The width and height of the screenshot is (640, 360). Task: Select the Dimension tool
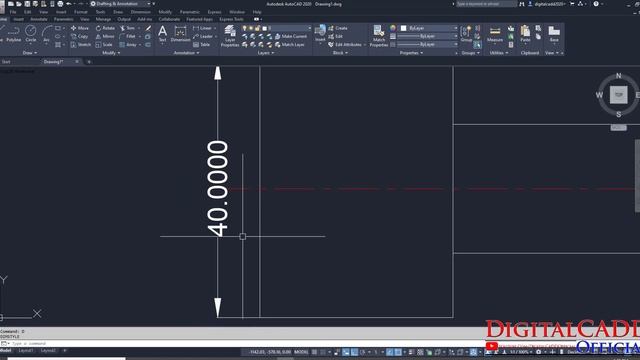coord(180,34)
